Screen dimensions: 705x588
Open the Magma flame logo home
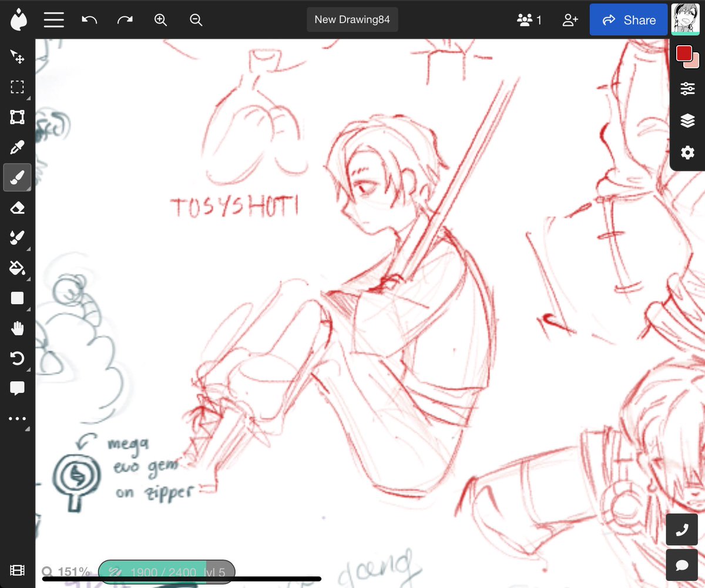coord(18,19)
